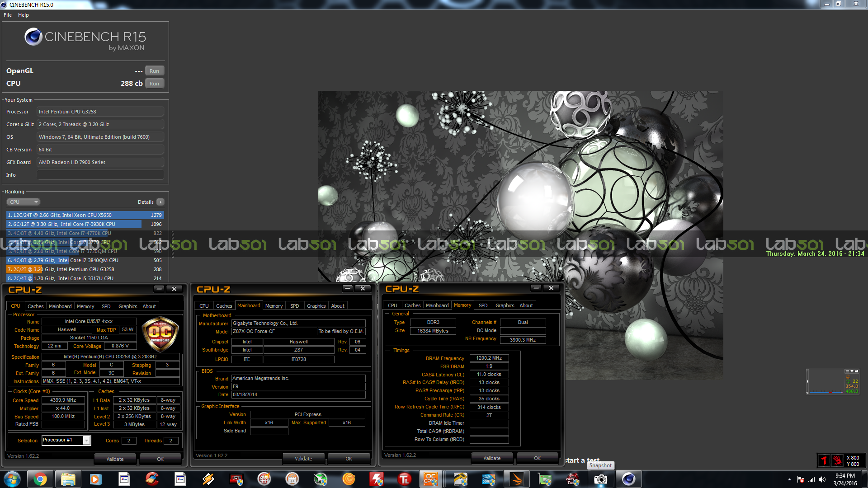
Task: Open Memory tab in first CPU-Z window
Action: [x=85, y=306]
